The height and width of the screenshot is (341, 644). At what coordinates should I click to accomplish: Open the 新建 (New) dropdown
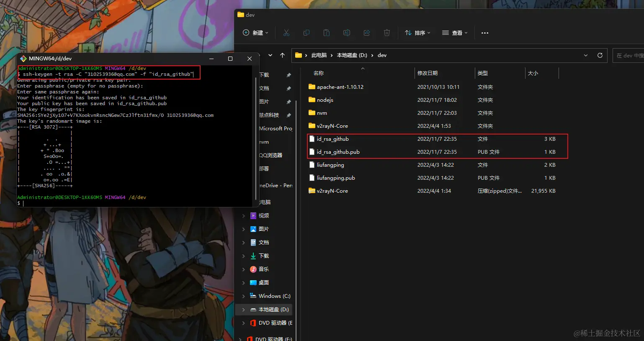[255, 33]
